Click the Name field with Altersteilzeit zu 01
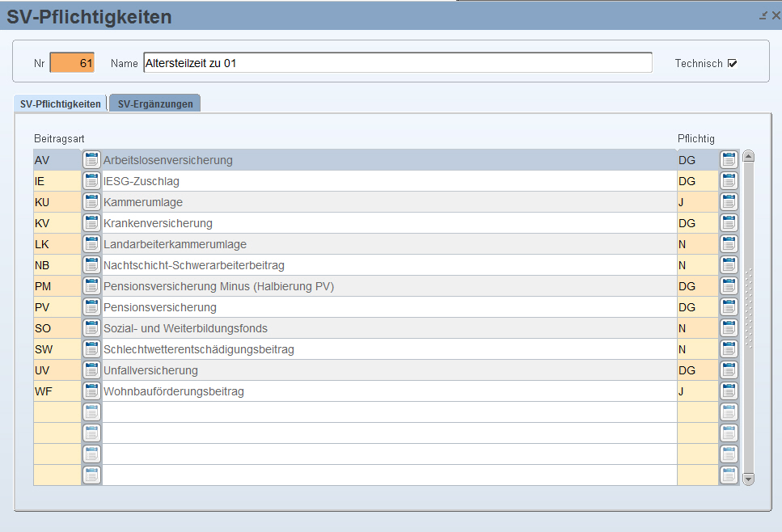This screenshot has width=782, height=532. point(398,63)
